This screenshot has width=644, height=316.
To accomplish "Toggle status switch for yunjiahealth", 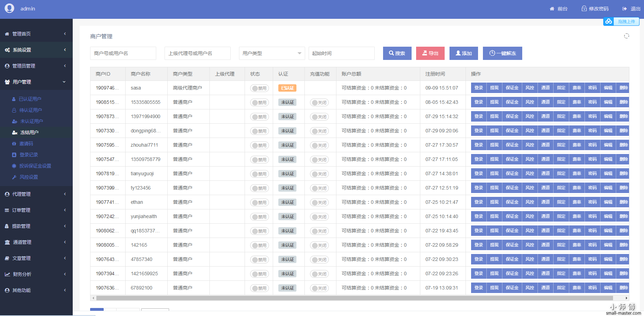I will 259,217.
